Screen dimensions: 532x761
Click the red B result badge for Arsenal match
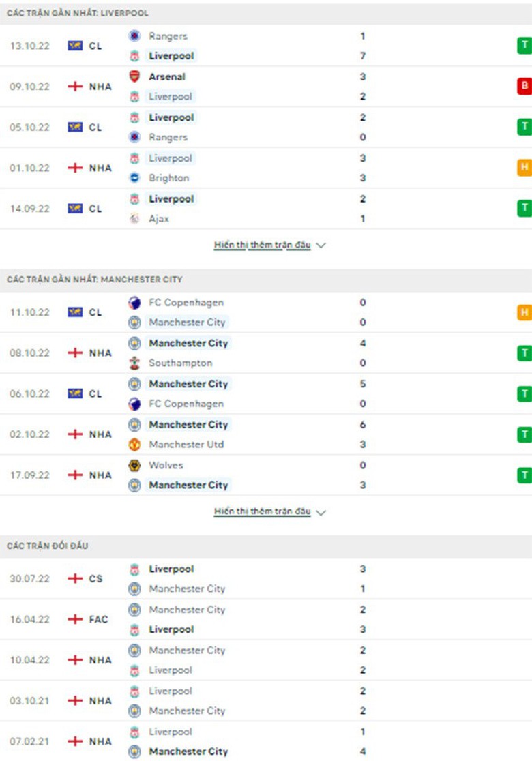(524, 86)
